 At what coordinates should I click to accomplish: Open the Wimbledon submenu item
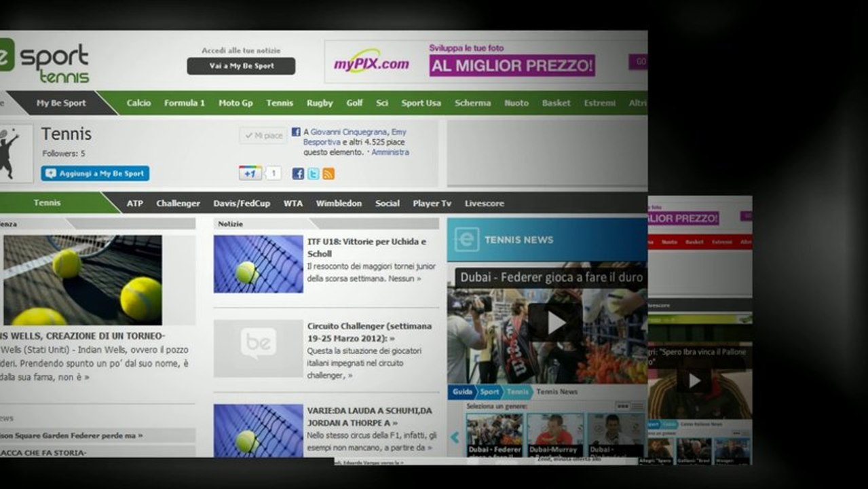[x=339, y=203]
